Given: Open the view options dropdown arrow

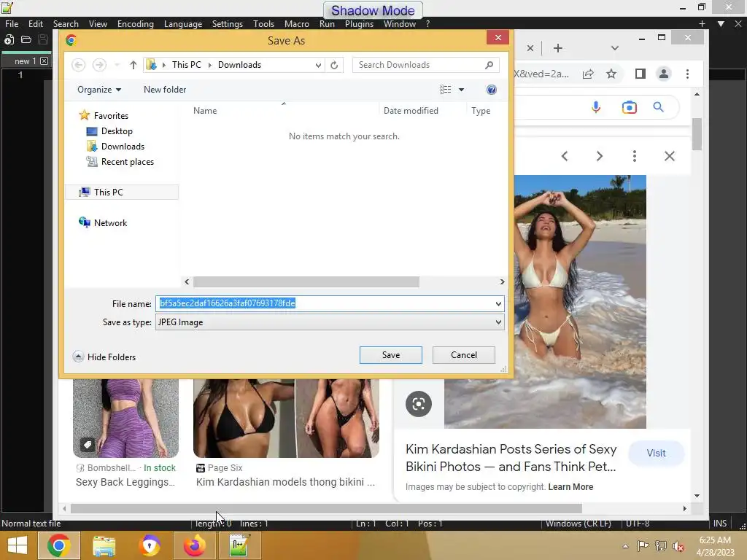Looking at the screenshot, I should tap(461, 90).
